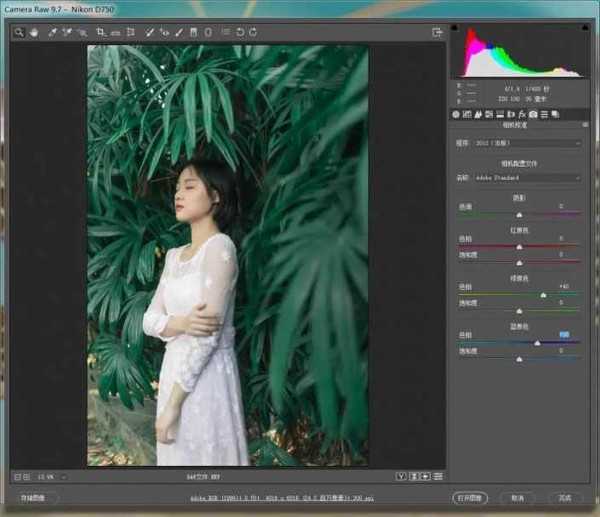Toggle highlight clipping warning on histogram
The height and width of the screenshot is (517, 600).
[583, 28]
